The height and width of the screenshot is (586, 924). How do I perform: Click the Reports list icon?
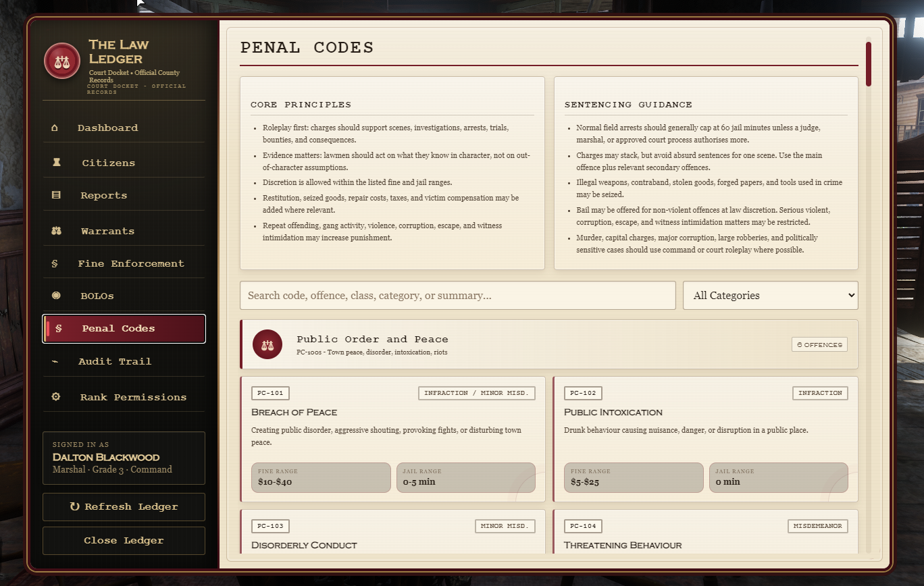56,195
